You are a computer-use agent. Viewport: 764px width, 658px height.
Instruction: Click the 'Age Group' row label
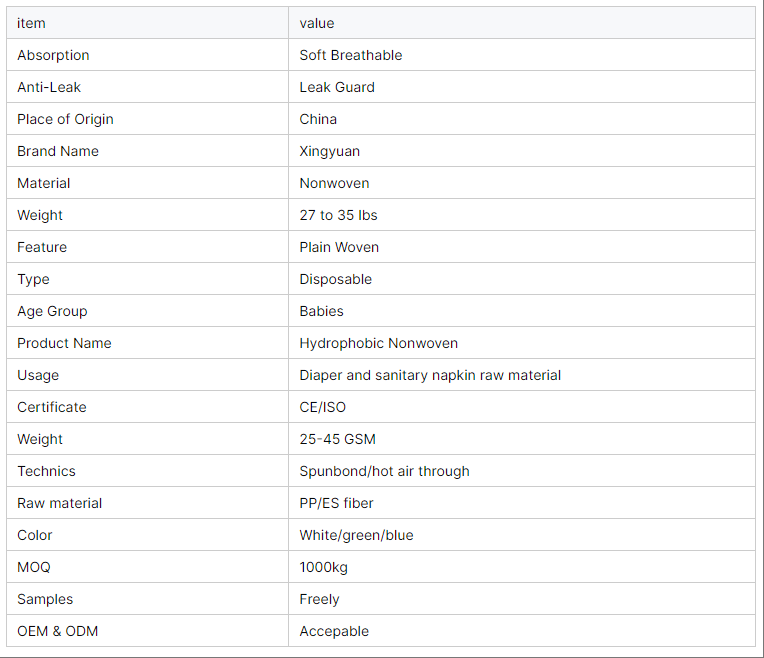click(x=52, y=311)
